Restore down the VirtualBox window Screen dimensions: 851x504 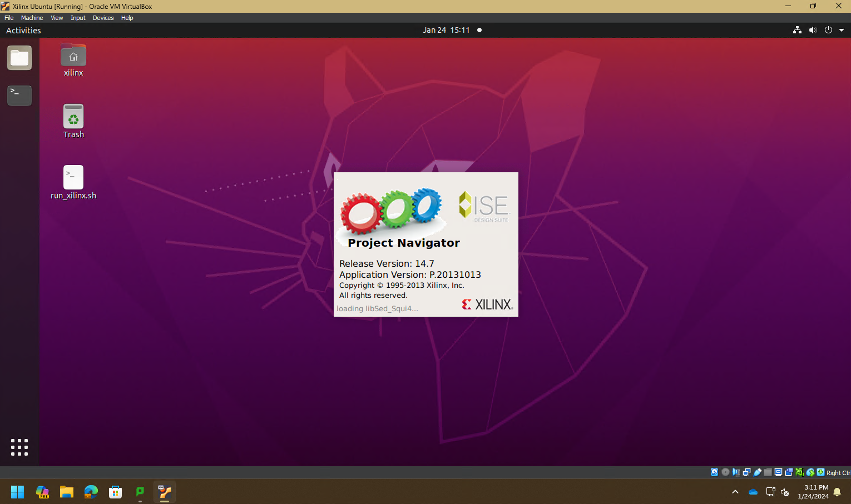813,6
